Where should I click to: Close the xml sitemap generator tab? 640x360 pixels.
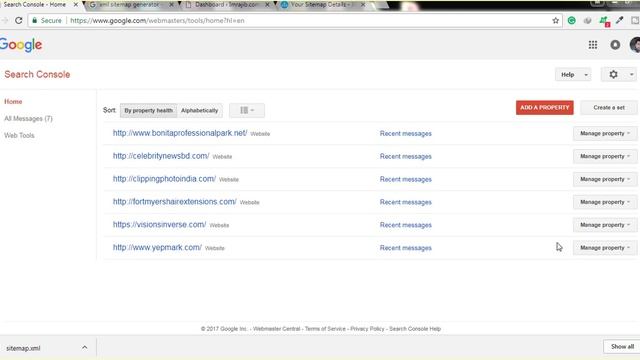(171, 4)
